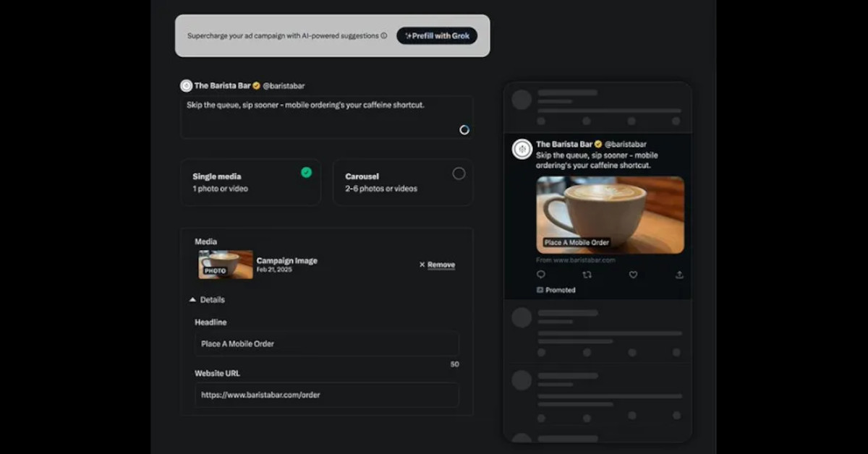Viewport: 868px width, 454px height.
Task: Click the Website URL input field
Action: click(x=326, y=395)
